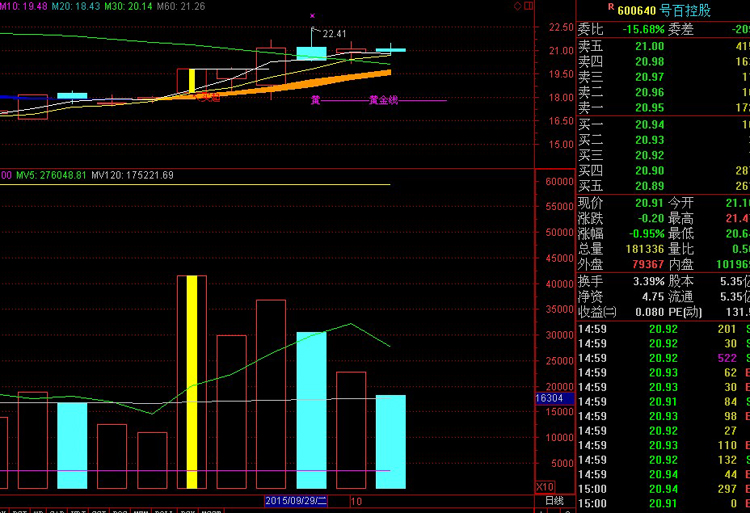Open the 日线 period selector

(554, 499)
